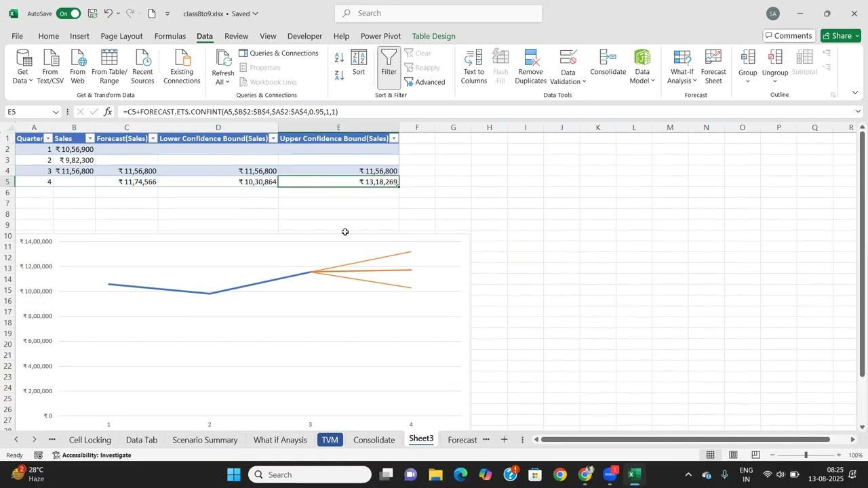Switch to Normal view in status bar
Screen dimensions: 868x488
(711, 455)
